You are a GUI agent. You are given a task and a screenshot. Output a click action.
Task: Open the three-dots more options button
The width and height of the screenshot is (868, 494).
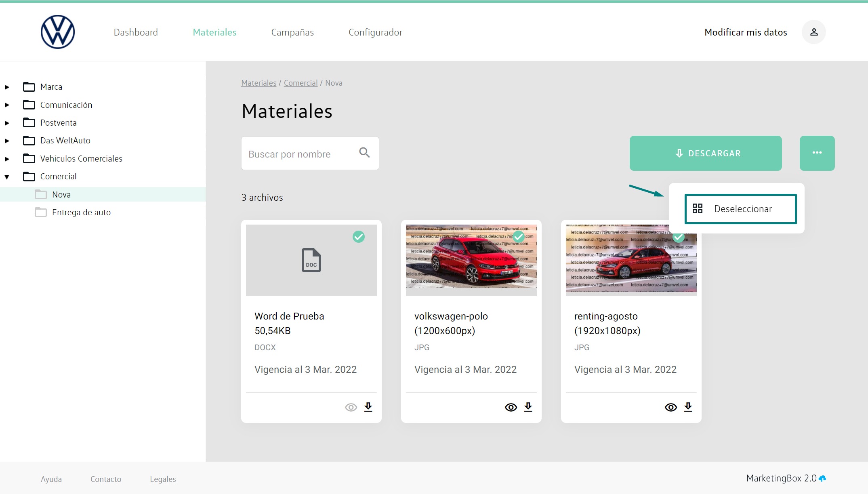(x=817, y=153)
